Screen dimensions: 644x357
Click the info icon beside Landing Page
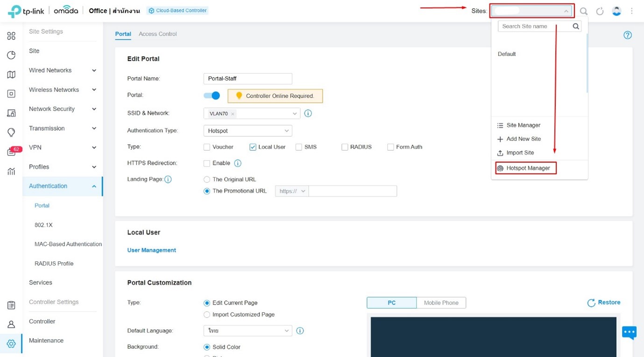coord(168,179)
